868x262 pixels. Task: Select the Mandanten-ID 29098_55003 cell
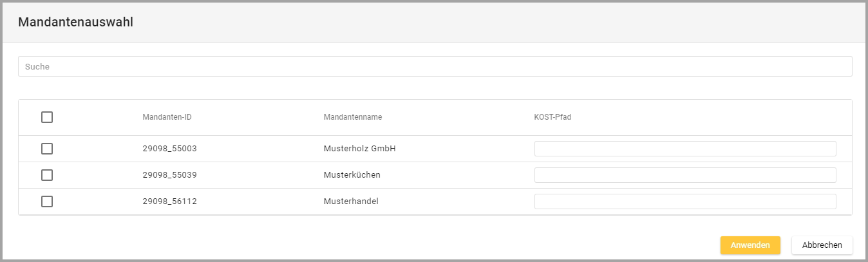(169, 149)
